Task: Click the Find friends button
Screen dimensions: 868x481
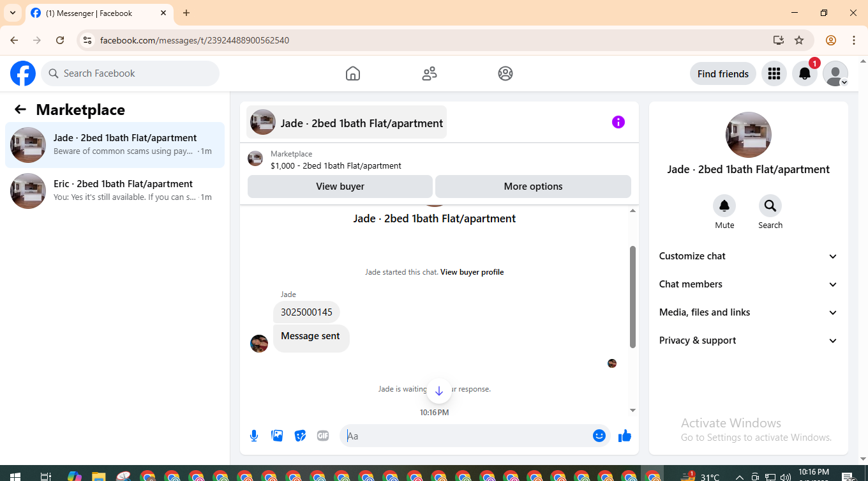Action: click(723, 73)
